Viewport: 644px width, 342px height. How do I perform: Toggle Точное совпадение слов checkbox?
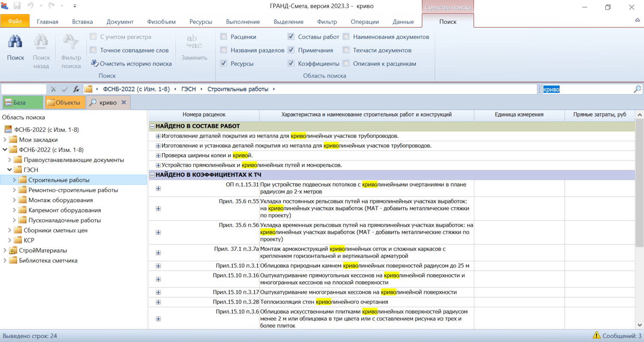tap(93, 50)
